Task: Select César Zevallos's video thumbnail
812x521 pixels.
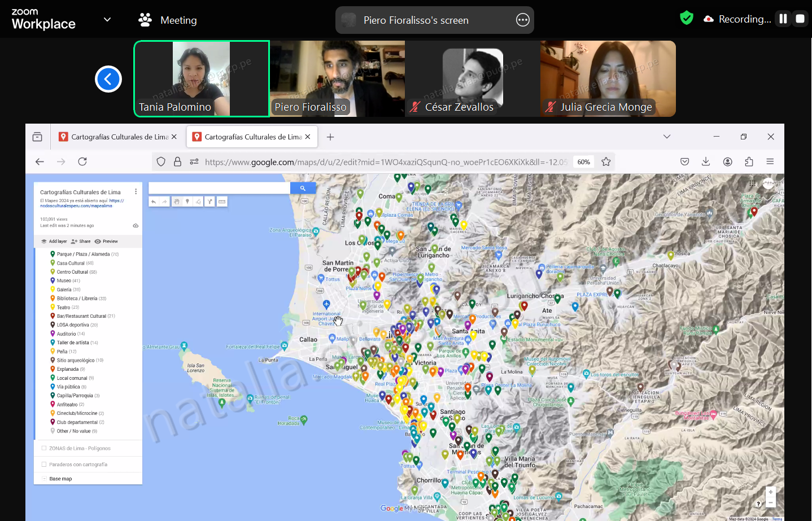Action: click(473, 79)
